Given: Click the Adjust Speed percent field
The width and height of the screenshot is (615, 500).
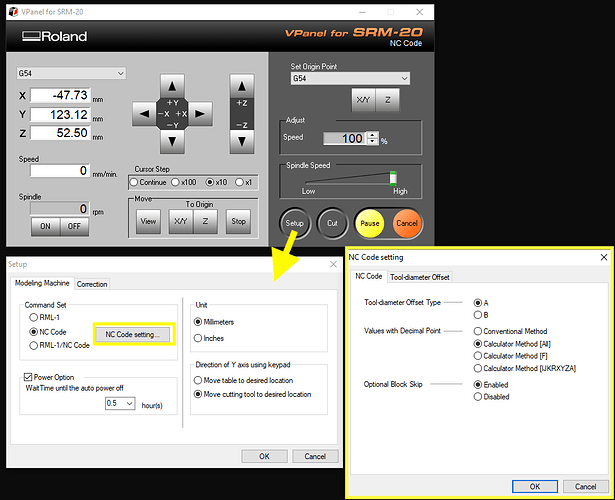Looking at the screenshot, I should (346, 138).
